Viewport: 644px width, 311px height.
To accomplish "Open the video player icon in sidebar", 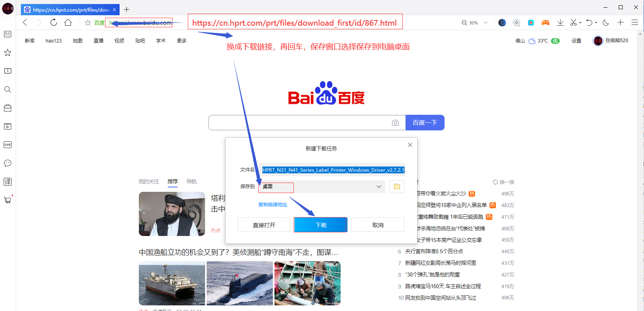I will [x=8, y=126].
